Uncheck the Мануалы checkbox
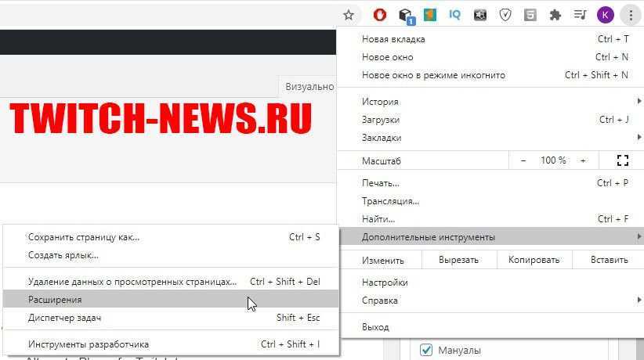Screen dimensions: 644x360 pyautogui.click(x=426, y=350)
